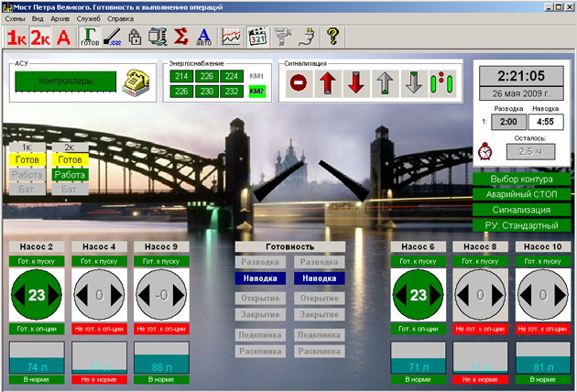Click the telephone icon in АСУ panel
This screenshot has height=392, width=577.
[137, 82]
